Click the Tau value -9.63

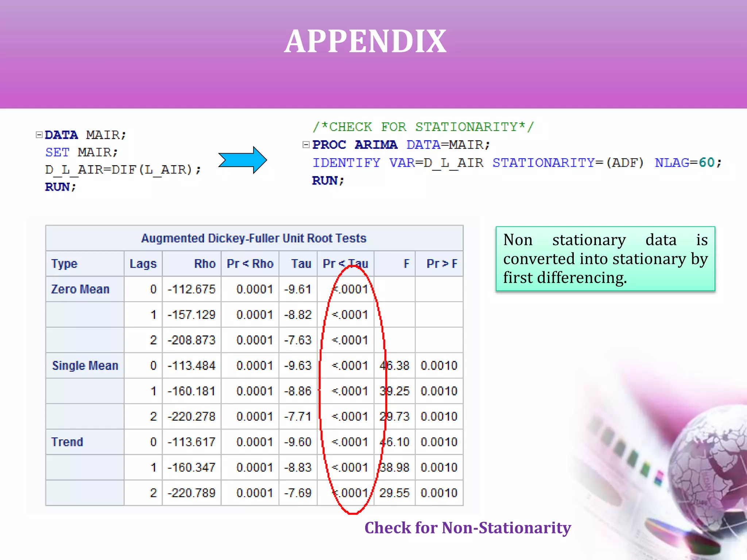coord(298,365)
